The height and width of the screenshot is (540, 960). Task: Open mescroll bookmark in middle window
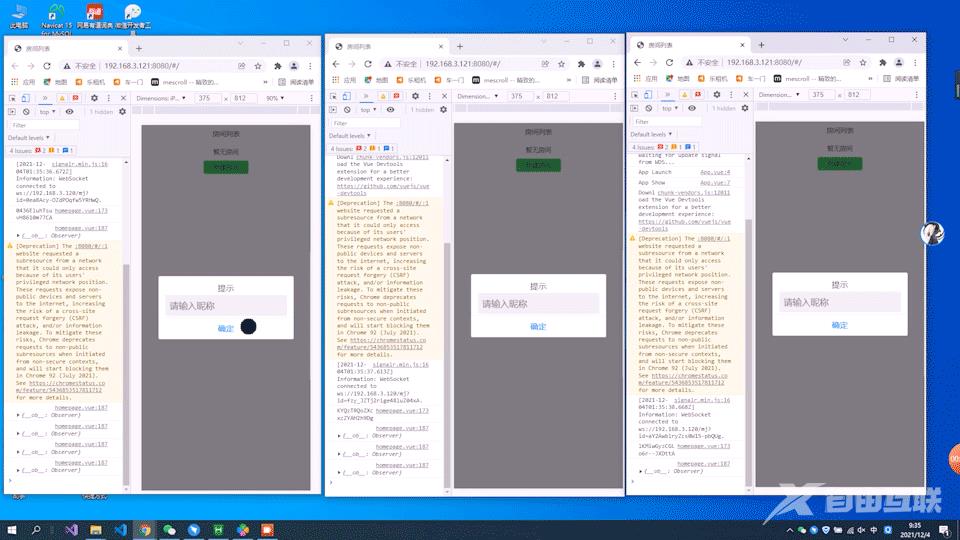[506, 80]
